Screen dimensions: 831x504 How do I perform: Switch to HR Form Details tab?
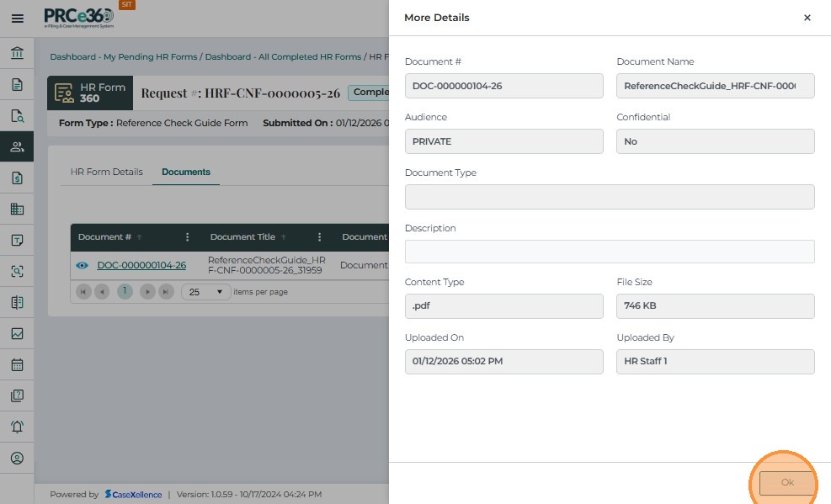(x=107, y=172)
